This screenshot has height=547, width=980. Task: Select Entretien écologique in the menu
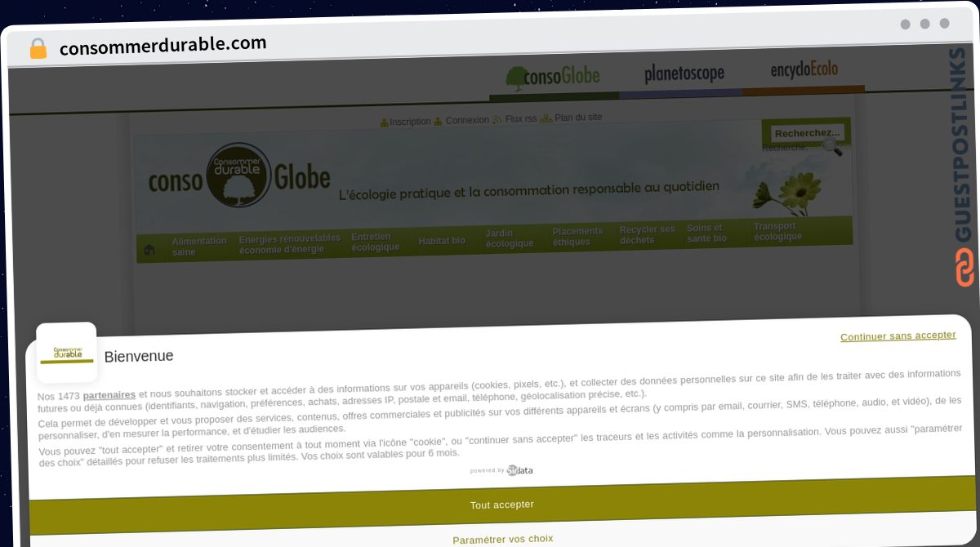tap(376, 242)
